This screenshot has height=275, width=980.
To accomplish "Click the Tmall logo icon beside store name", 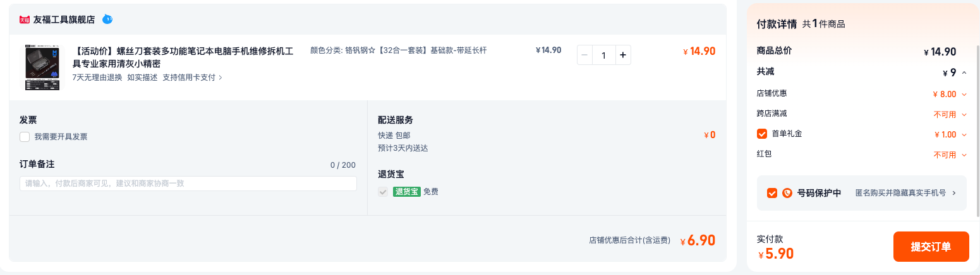I will click(25, 20).
